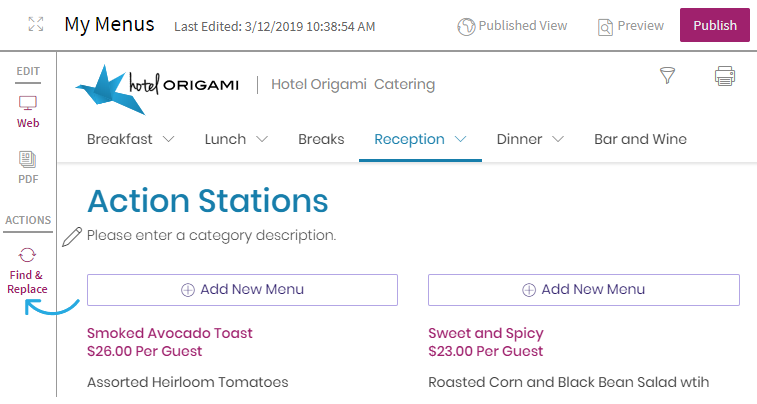757x404 pixels.
Task: Click the Publish button
Action: click(x=715, y=25)
